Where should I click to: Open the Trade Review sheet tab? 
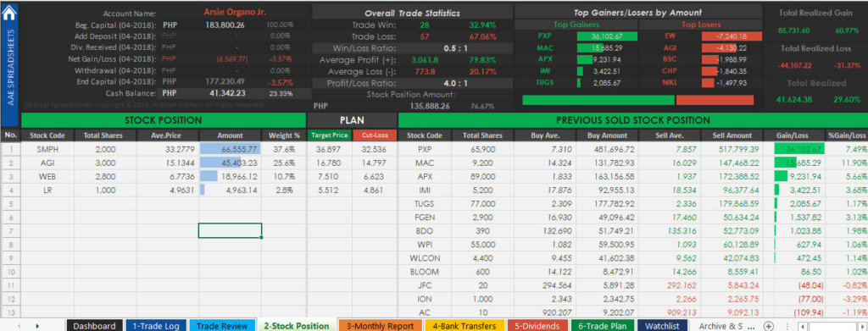point(222,325)
